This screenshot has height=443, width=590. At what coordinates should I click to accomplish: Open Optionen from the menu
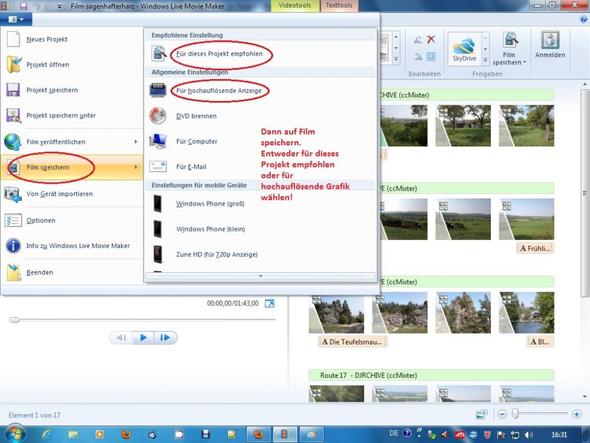click(71, 220)
